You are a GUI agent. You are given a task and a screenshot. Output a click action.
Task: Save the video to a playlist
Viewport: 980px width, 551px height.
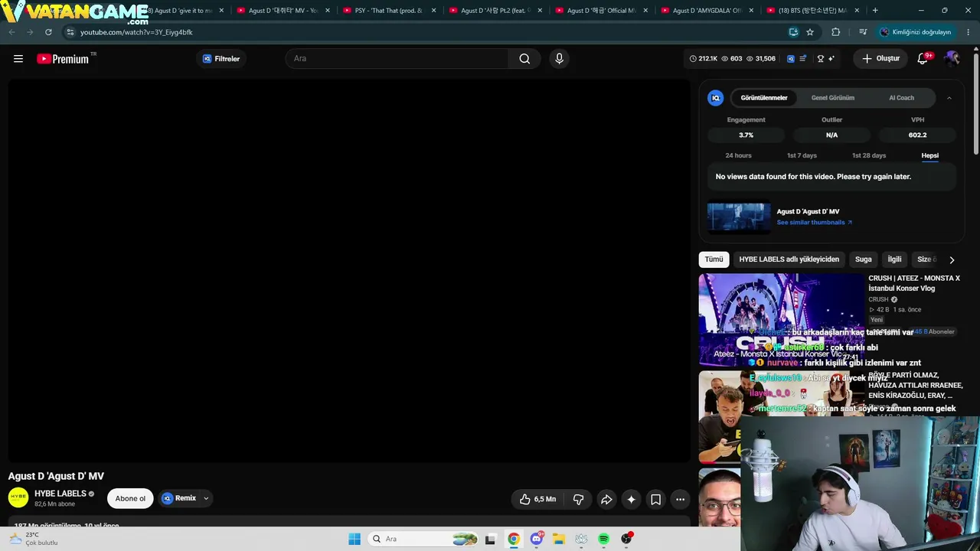(x=655, y=500)
